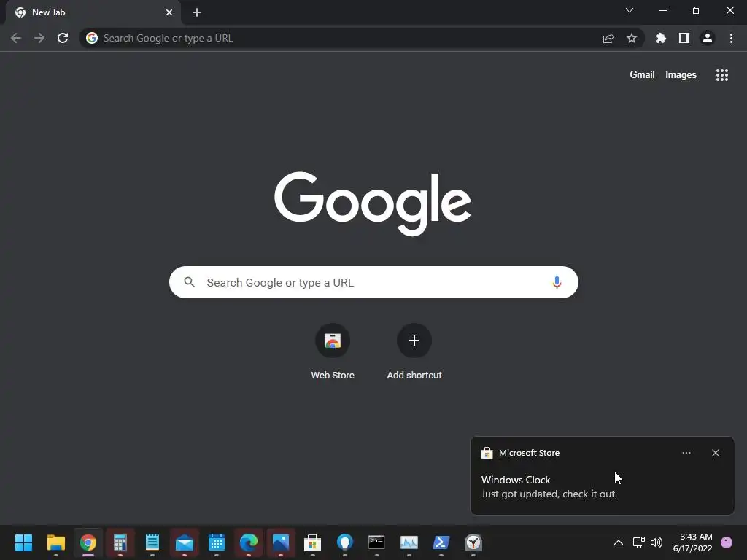Open the Extensions puzzle icon
Viewport: 747px width, 560px height.
(661, 38)
